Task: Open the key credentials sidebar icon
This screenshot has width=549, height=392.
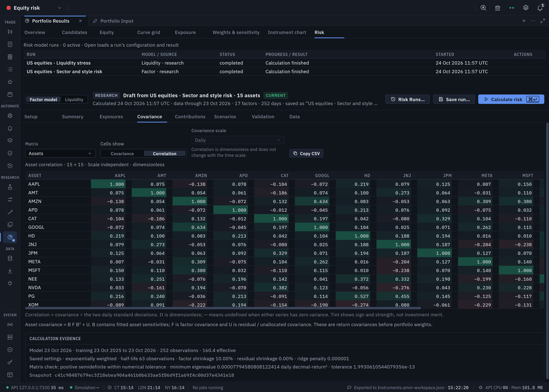Action: click(x=10, y=362)
